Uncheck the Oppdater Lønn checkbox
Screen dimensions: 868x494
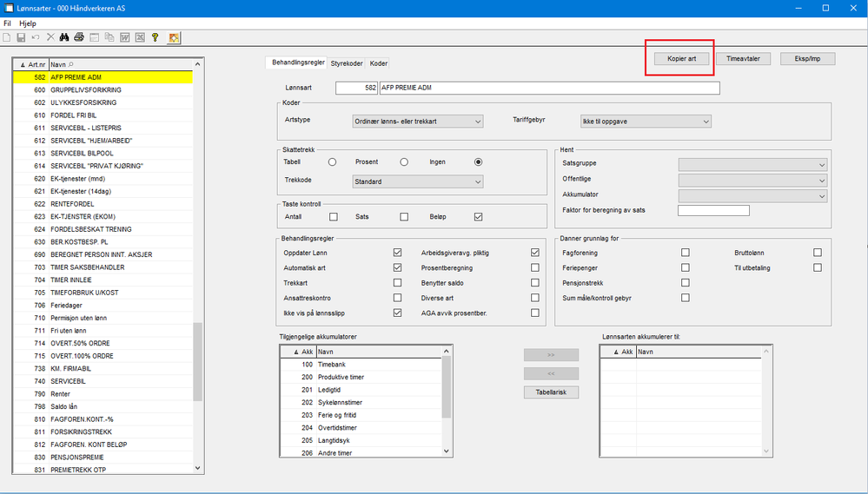coord(397,253)
